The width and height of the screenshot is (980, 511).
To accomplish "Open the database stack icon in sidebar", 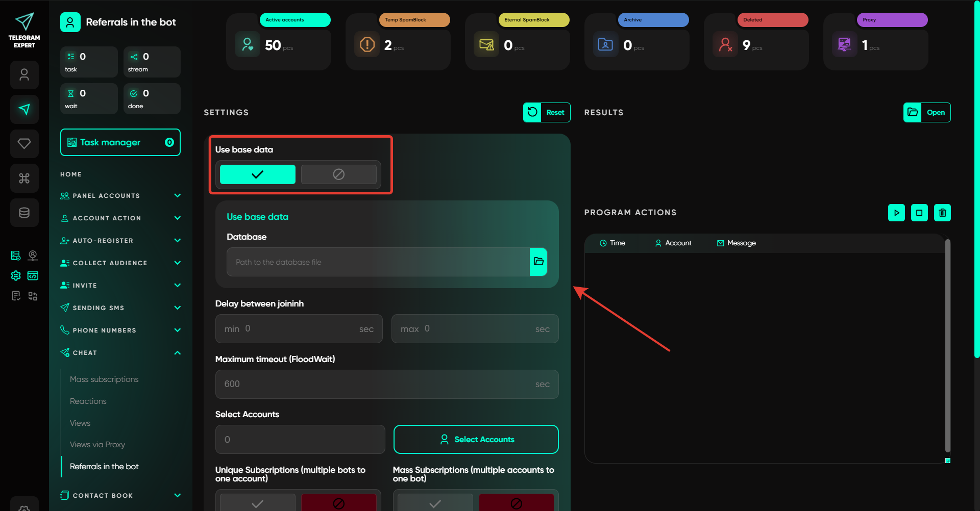I will click(24, 213).
